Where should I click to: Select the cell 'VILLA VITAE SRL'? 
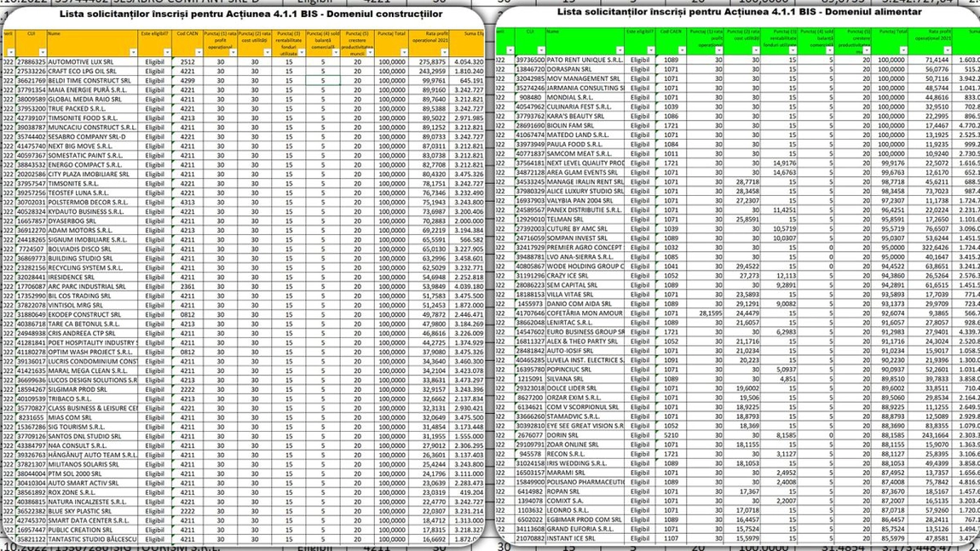pyautogui.click(x=585, y=295)
